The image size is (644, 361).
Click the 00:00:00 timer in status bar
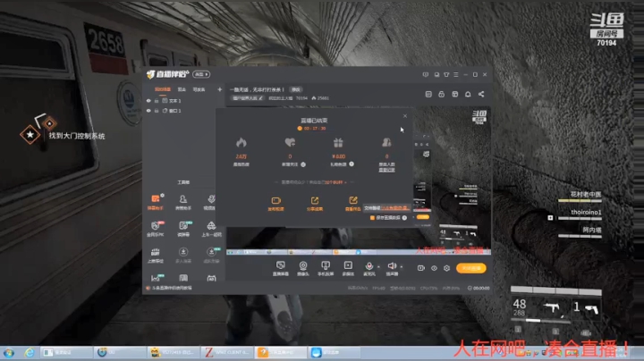pos(481,288)
